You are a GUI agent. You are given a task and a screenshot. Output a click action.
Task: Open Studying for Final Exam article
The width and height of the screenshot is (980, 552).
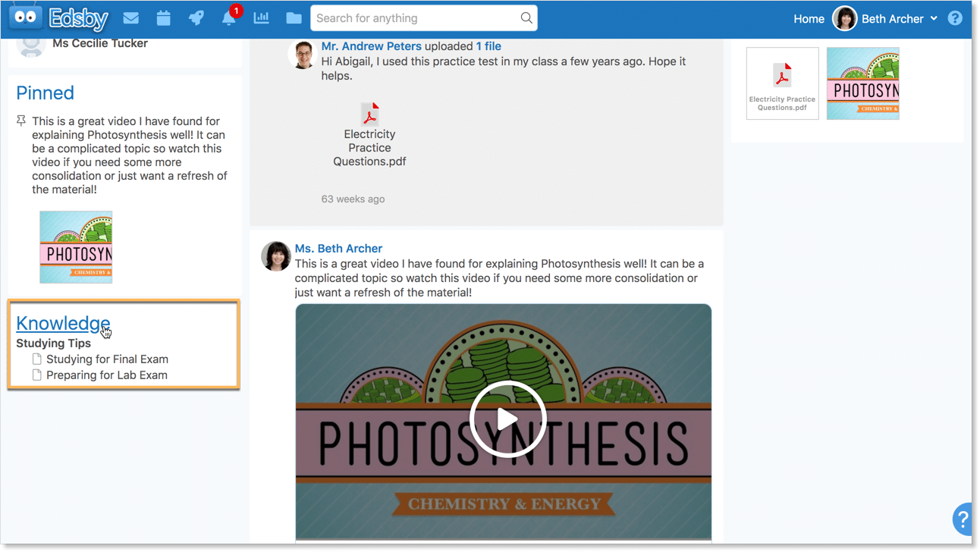(x=107, y=359)
